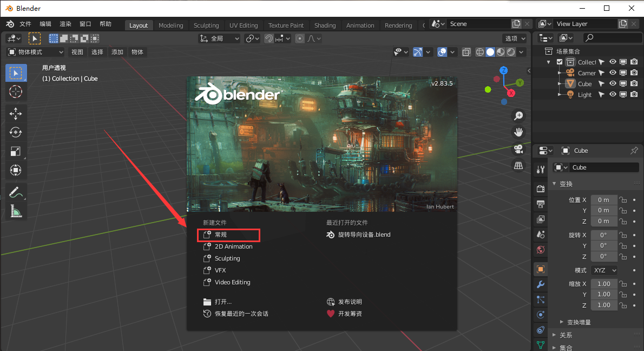Switch to rendered shading mode
Viewport: 644px width, 351px height.
511,52
